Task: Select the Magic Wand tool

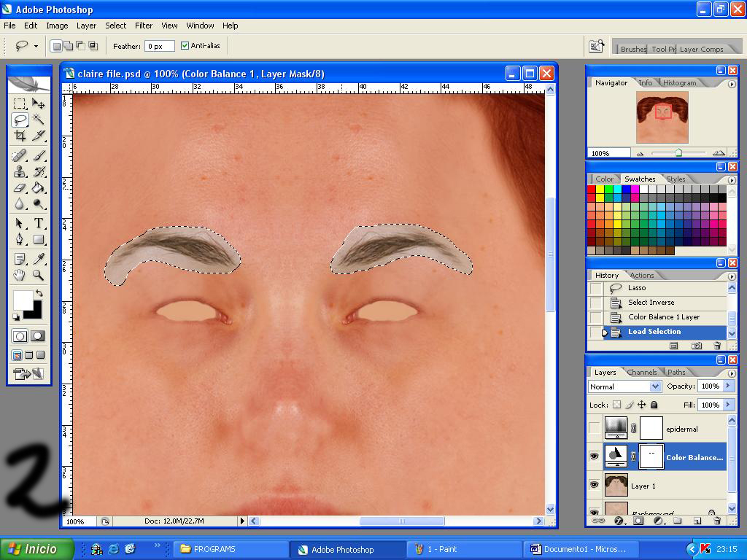Action: point(38,119)
